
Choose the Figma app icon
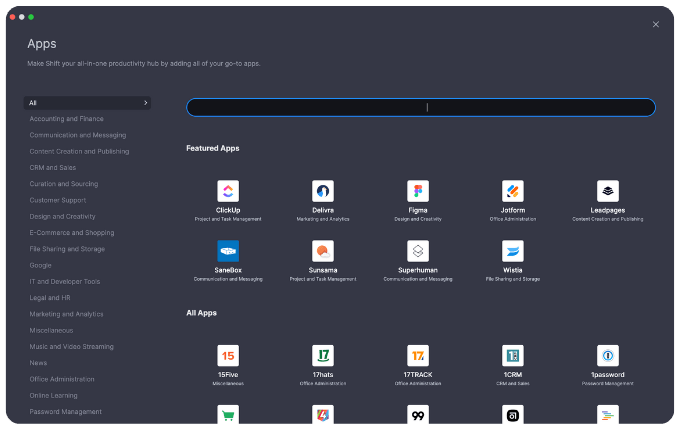(x=418, y=191)
